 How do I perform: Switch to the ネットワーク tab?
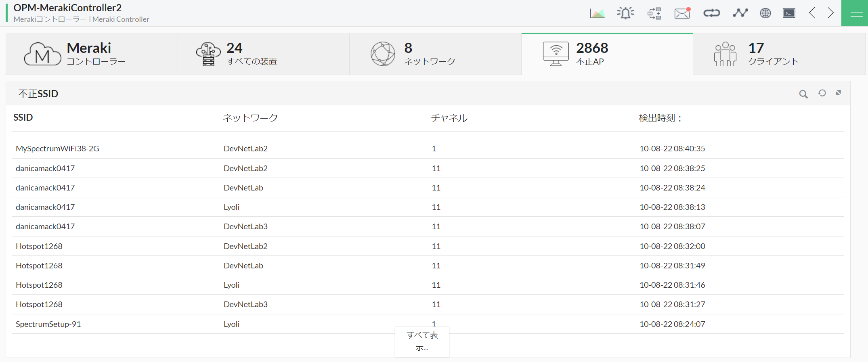pyautogui.click(x=435, y=54)
